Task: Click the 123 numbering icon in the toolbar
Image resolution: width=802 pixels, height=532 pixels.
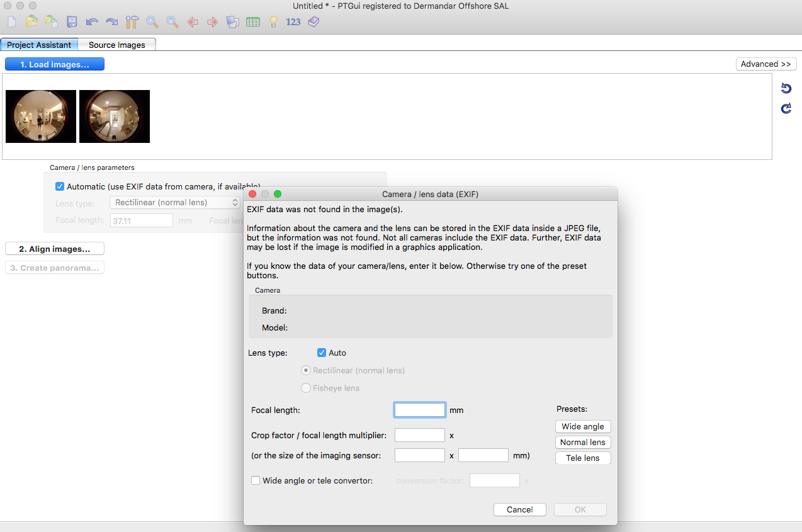Action: [293, 22]
